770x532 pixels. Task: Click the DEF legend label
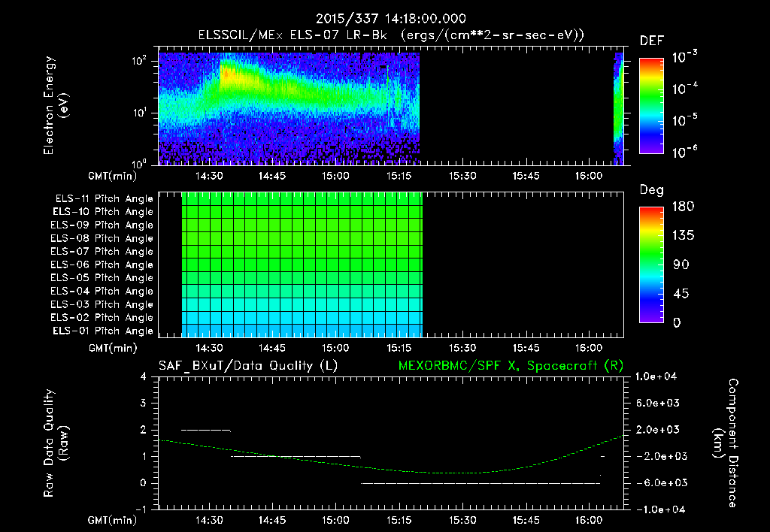coord(652,41)
